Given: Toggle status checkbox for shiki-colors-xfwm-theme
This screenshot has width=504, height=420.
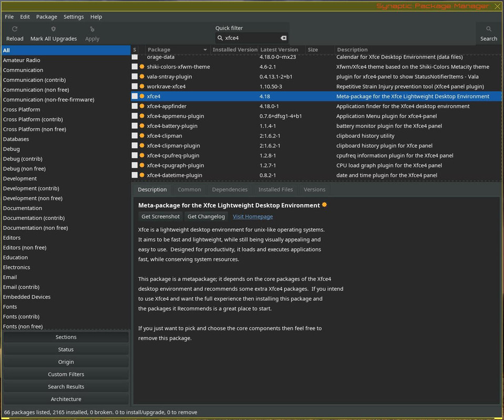Looking at the screenshot, I should pos(135,67).
